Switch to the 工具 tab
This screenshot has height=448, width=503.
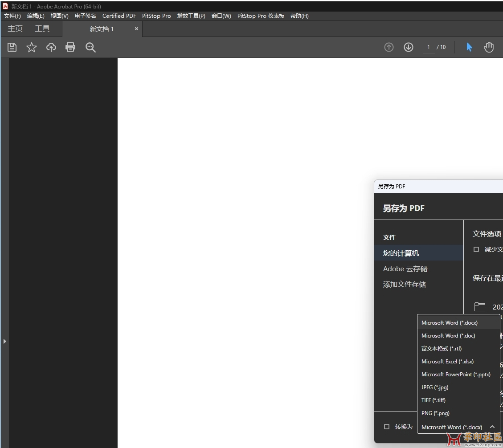tap(42, 29)
